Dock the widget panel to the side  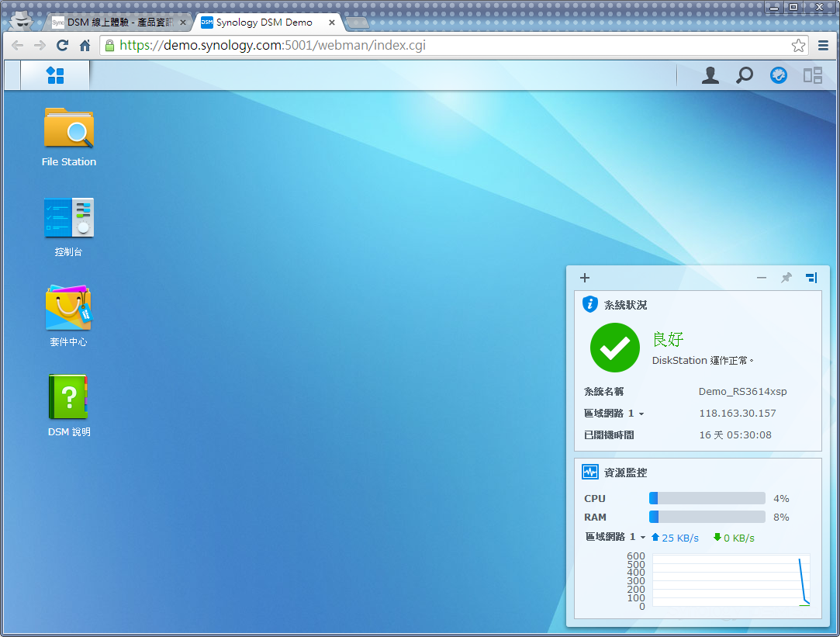(x=811, y=278)
